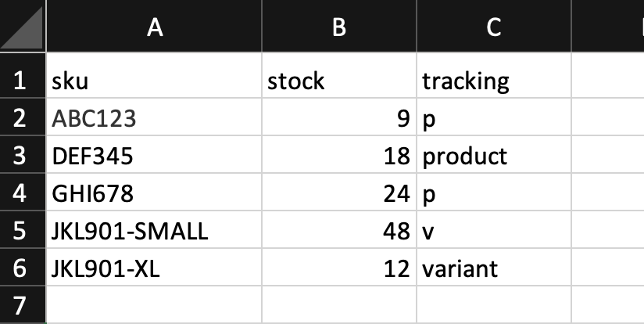
Task: Select column B header
Action: (339, 26)
